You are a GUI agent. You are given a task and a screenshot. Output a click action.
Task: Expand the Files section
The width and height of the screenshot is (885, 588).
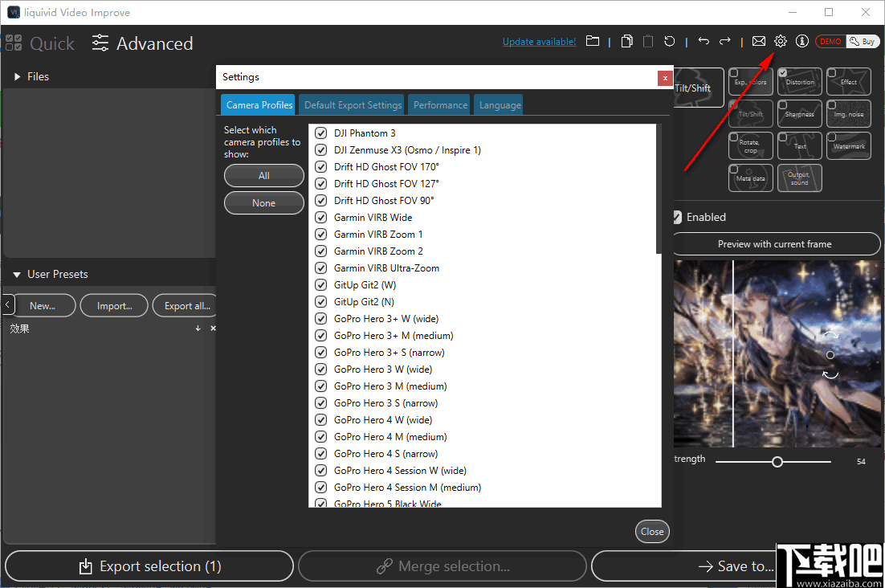(x=17, y=77)
